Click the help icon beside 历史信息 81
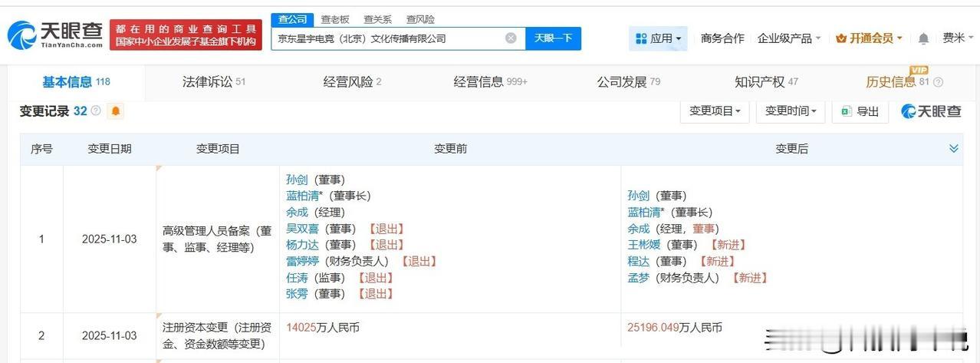Screen dimensions: 980x363 (x=938, y=82)
